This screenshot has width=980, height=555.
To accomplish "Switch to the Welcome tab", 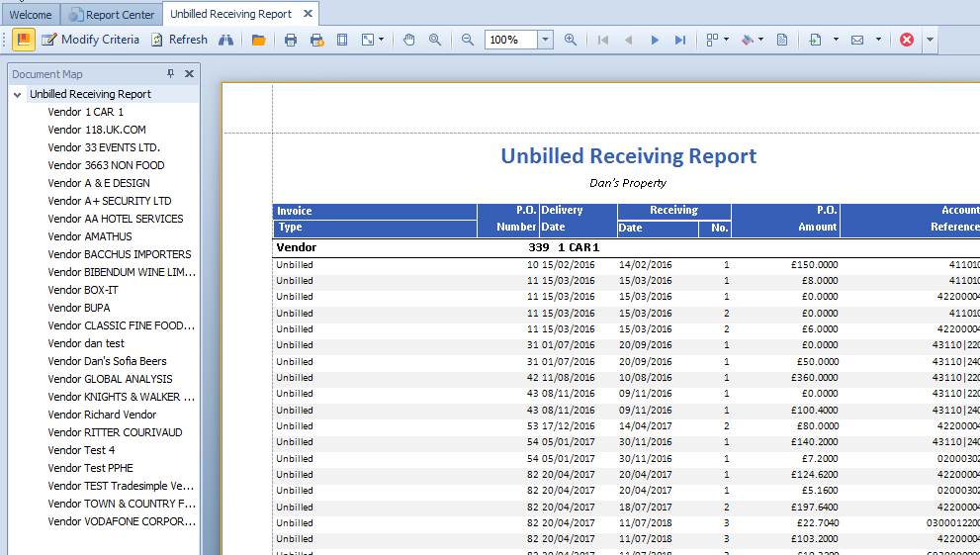I will (31, 14).
